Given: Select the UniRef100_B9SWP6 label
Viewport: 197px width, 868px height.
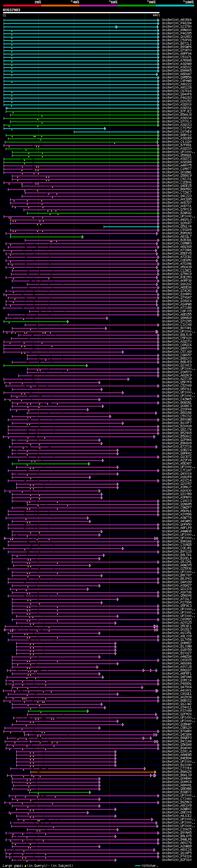Looking at the screenshot, I should tap(177, 47).
